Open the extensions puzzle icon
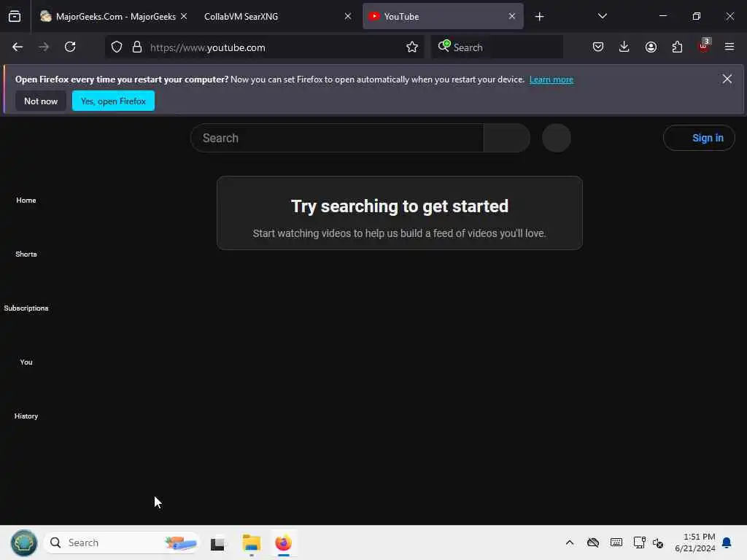Viewport: 747px width, 560px height. pyautogui.click(x=677, y=47)
